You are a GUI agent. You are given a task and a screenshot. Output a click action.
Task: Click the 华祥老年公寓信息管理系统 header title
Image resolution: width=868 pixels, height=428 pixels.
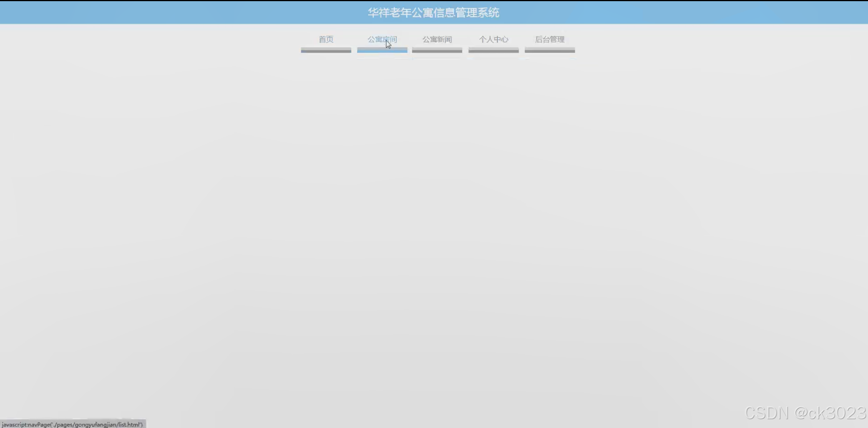(x=433, y=13)
